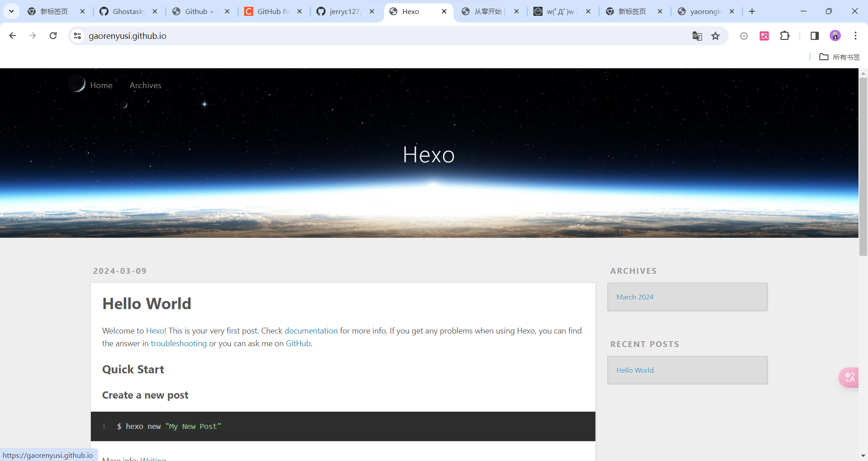Close the yaorongk tab
Image resolution: width=868 pixels, height=461 pixels.
tap(732, 11)
